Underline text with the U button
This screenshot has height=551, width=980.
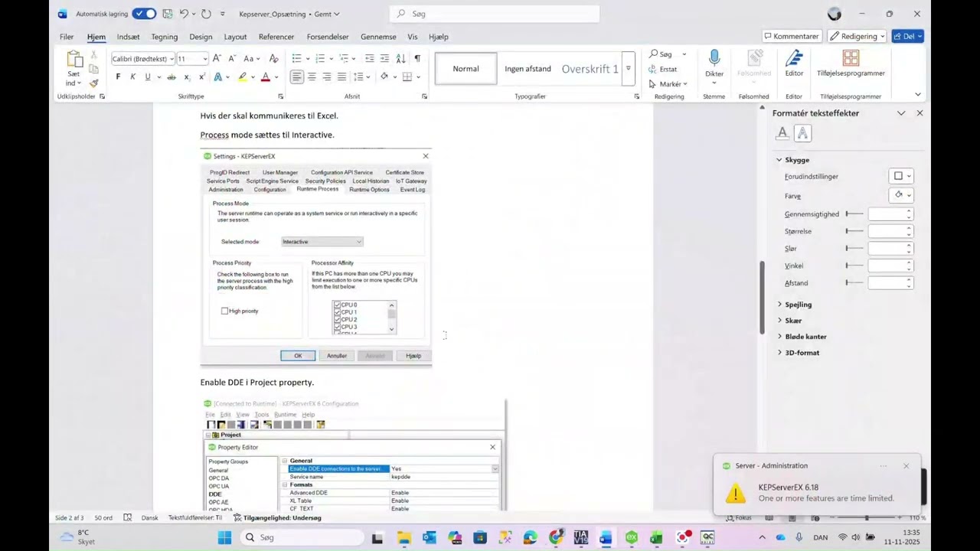(148, 77)
